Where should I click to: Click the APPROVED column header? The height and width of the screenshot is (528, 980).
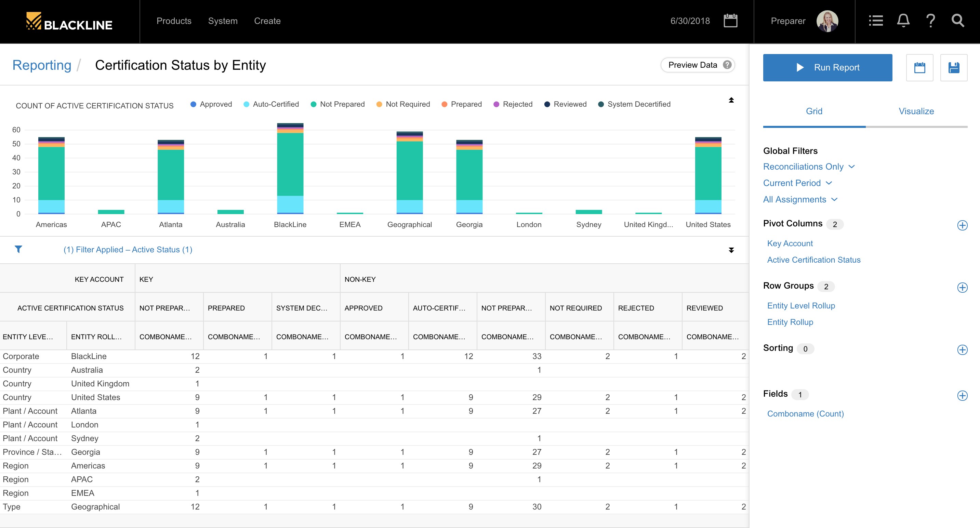coord(374,308)
